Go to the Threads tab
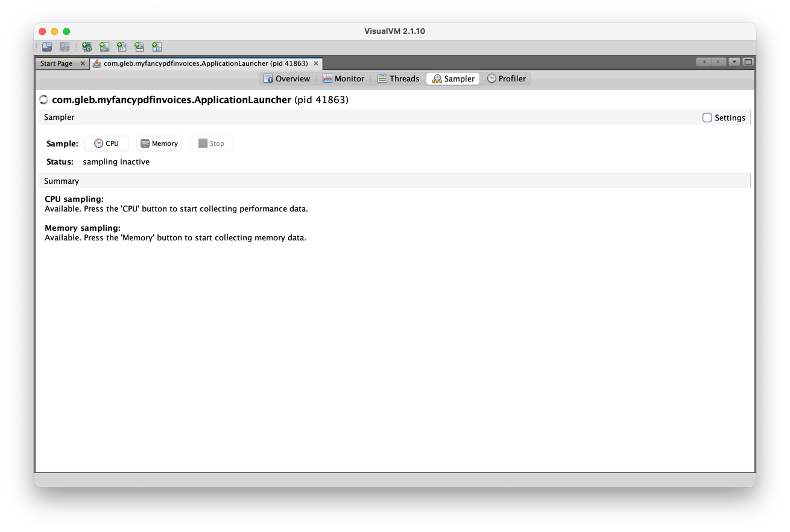Viewport: 790px width, 532px height. point(398,79)
